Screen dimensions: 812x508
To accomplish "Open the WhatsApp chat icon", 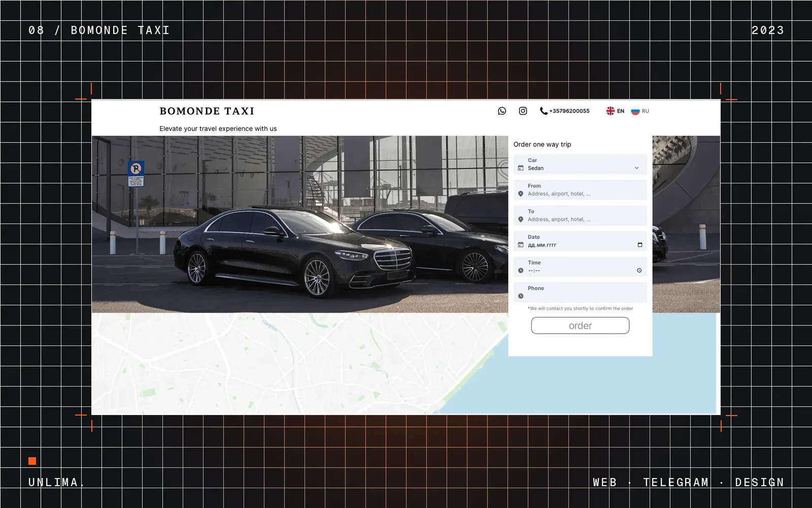I will 502,111.
